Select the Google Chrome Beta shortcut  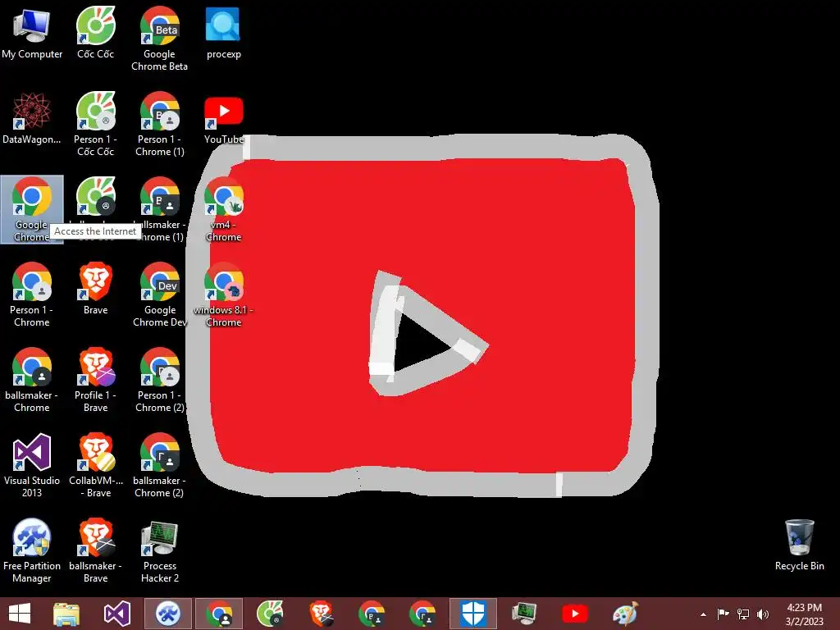[x=160, y=39]
